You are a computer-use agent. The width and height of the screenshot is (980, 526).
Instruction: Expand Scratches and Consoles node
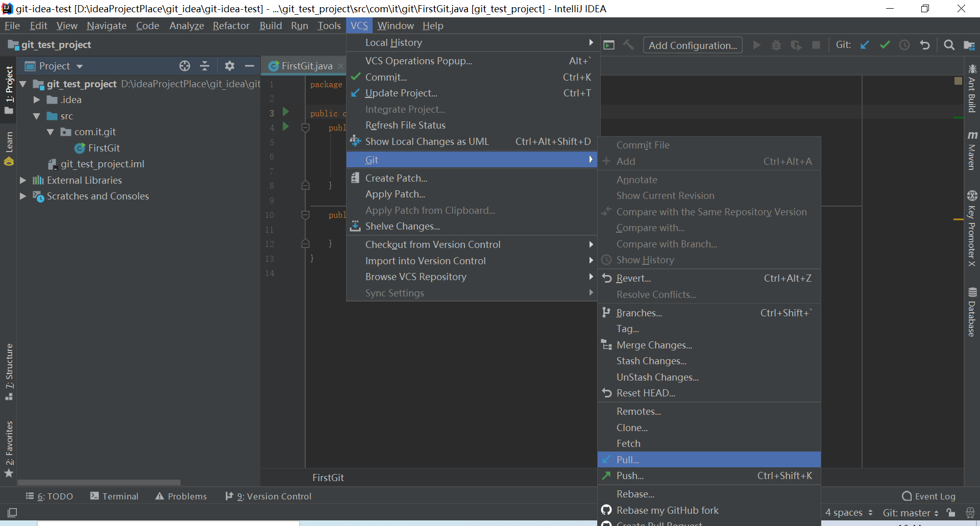coord(23,196)
